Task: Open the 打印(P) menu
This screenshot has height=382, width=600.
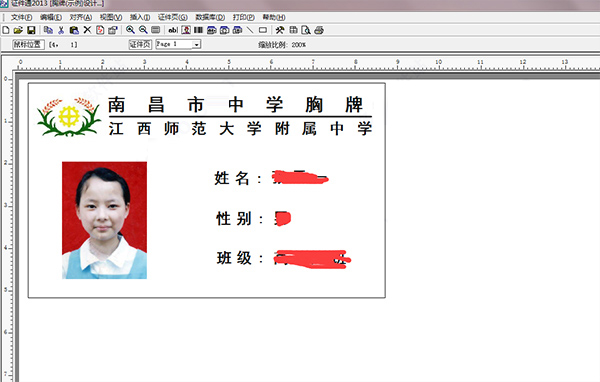Action: 244,17
